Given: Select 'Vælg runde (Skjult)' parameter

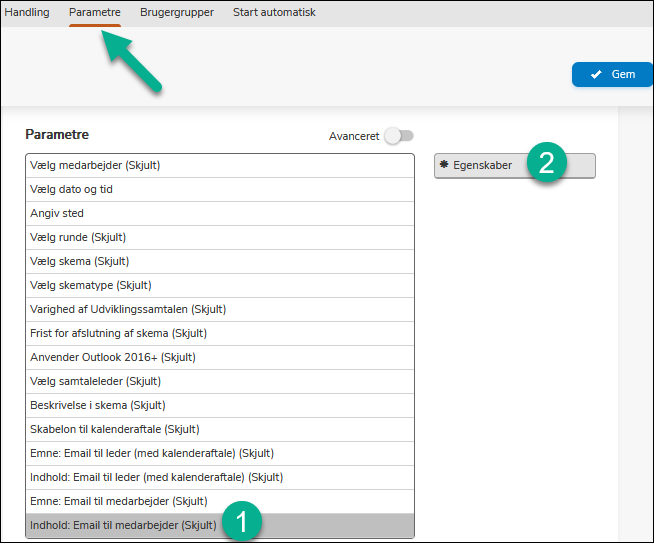Looking at the screenshot, I should pyautogui.click(x=78, y=237).
